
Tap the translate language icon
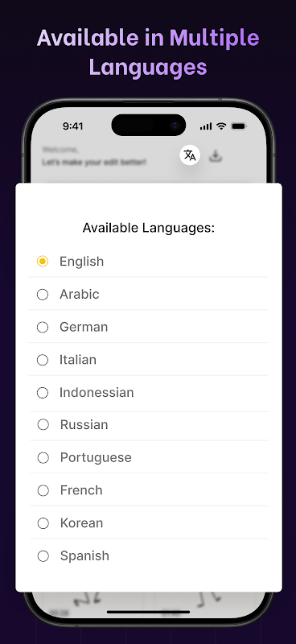point(190,155)
